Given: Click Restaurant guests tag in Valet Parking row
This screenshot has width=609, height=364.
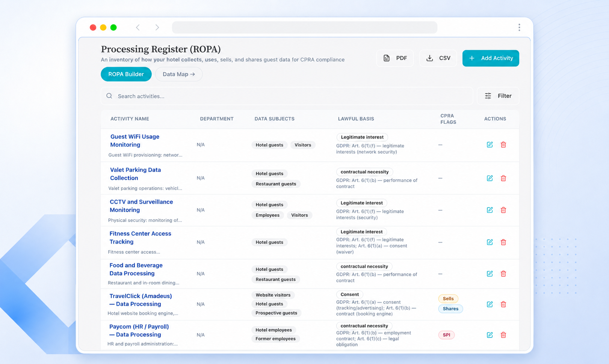Looking at the screenshot, I should (x=276, y=184).
